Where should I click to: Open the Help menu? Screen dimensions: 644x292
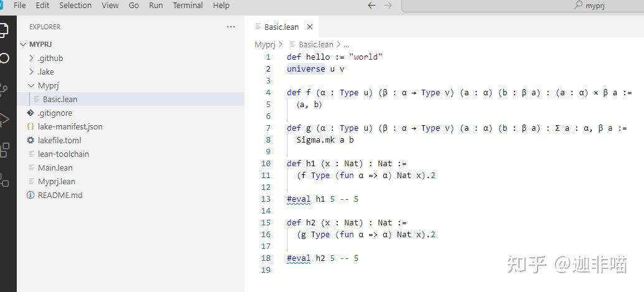click(221, 6)
